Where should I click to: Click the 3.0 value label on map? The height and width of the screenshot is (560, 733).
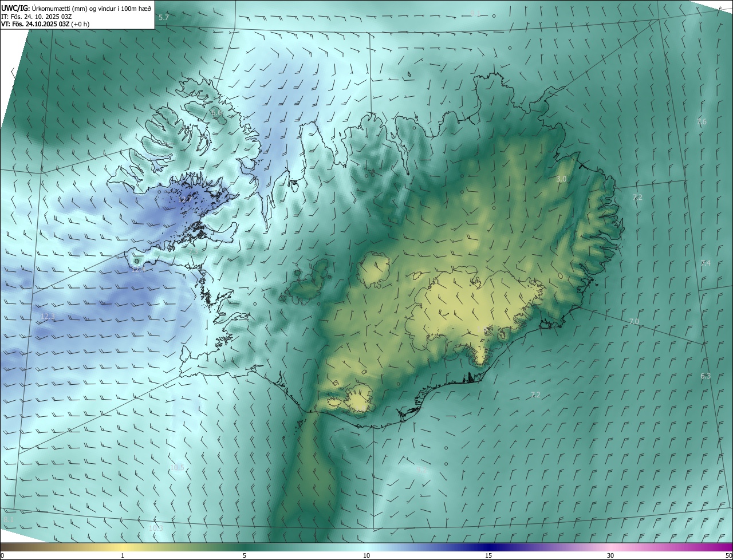point(561,179)
